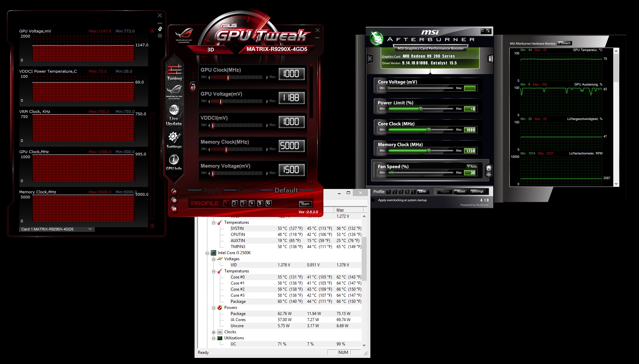Viewport: 639px width, 364px height.
Task: Click the round arrow icon above Profile
Action: [174, 191]
